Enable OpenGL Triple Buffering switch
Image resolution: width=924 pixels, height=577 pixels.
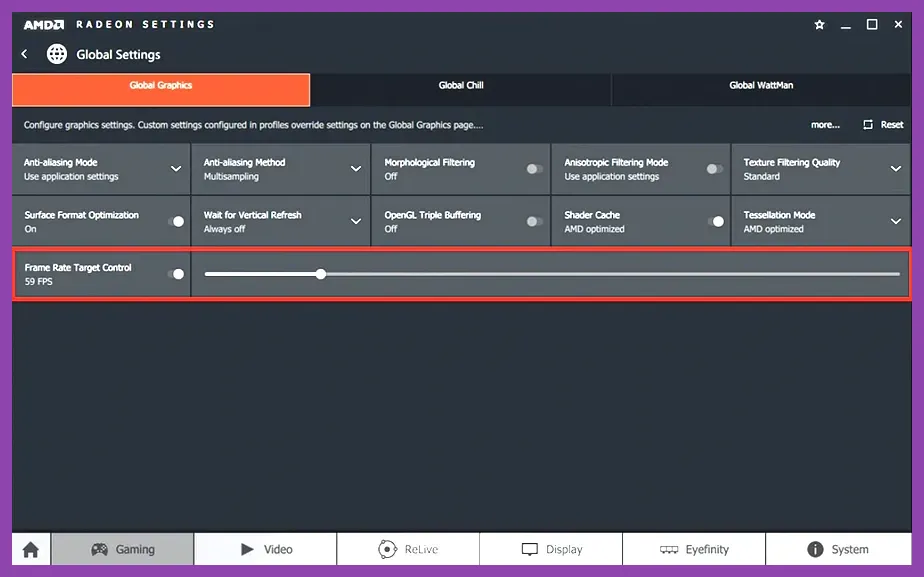coord(534,222)
